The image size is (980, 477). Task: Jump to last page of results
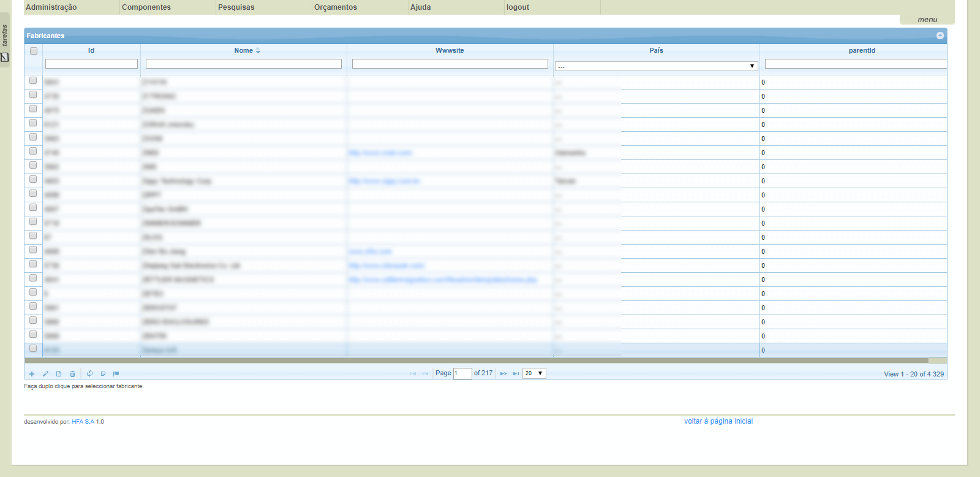coord(516,373)
